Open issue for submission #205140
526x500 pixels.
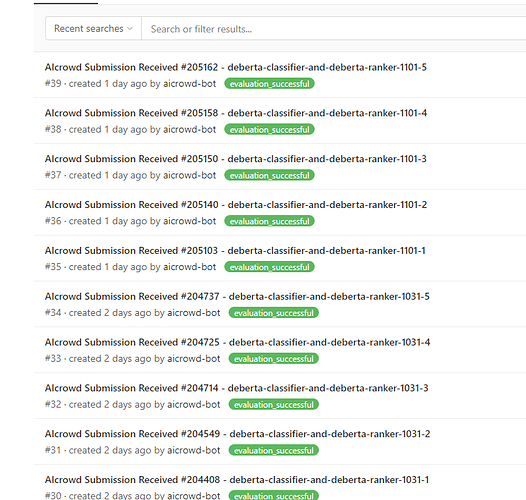(x=235, y=205)
